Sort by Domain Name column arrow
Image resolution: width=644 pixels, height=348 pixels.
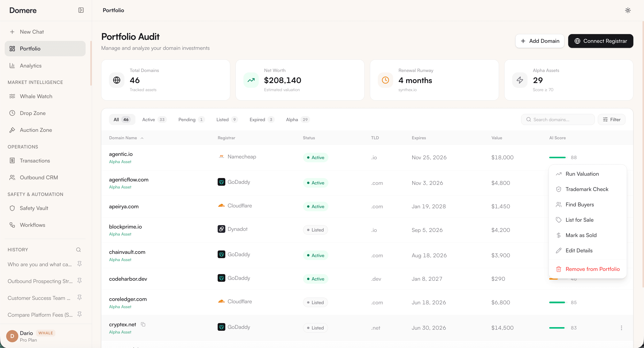[142, 138]
